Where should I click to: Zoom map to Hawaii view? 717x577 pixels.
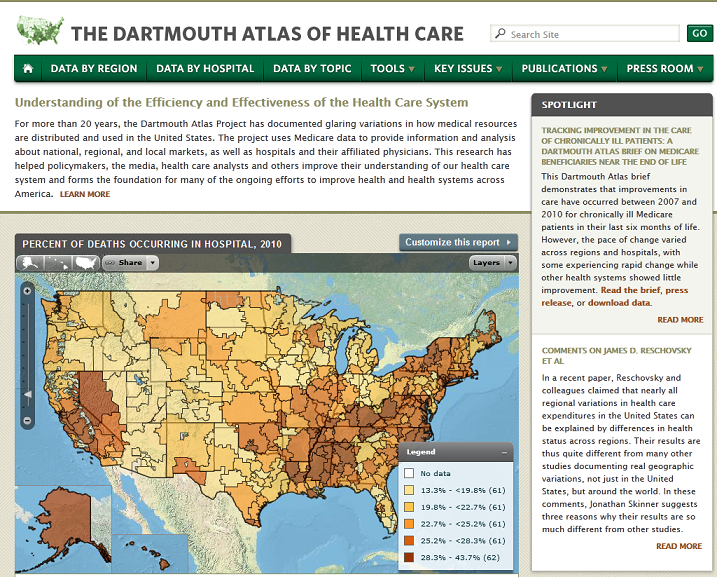[58, 263]
